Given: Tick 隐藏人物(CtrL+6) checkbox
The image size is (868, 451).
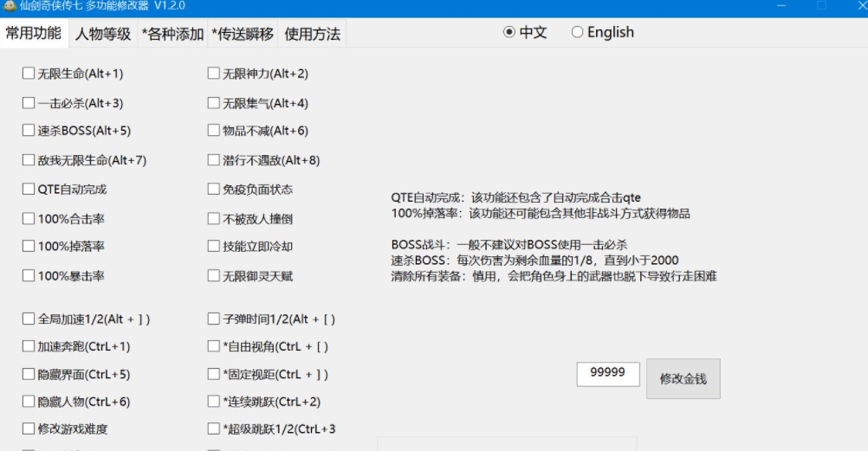Looking at the screenshot, I should coord(29,401).
